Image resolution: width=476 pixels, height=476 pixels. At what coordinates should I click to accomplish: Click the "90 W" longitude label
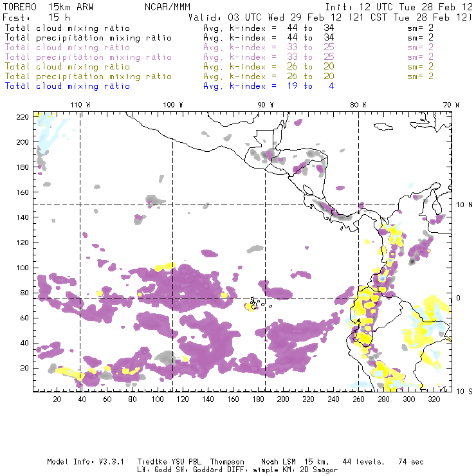[x=266, y=105]
